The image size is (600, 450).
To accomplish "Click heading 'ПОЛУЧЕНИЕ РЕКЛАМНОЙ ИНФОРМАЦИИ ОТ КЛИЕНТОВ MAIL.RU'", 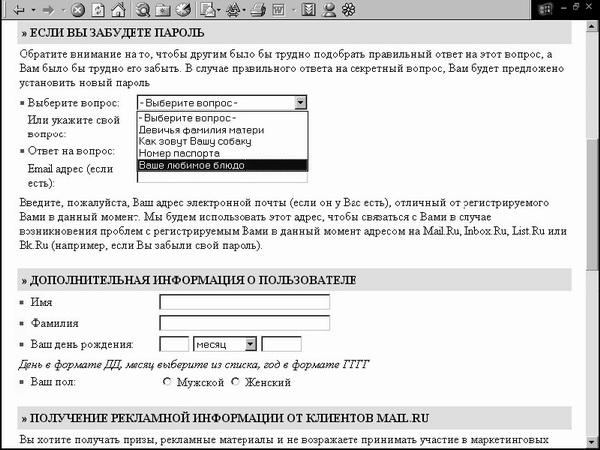I will pos(229,418).
